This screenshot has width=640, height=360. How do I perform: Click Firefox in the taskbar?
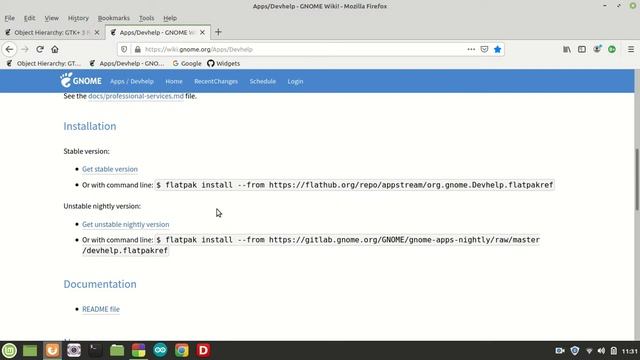(52, 350)
